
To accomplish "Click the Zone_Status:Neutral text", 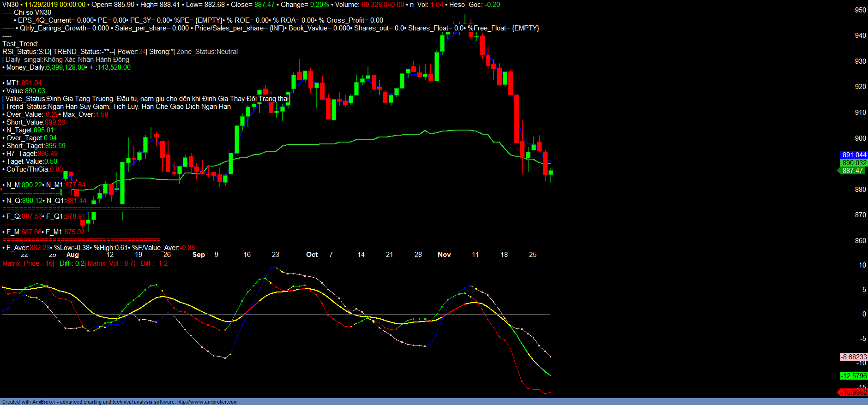I will click(207, 52).
